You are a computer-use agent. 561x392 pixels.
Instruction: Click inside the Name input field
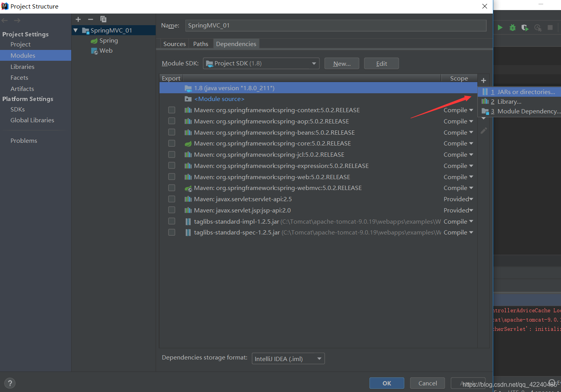[x=335, y=26]
